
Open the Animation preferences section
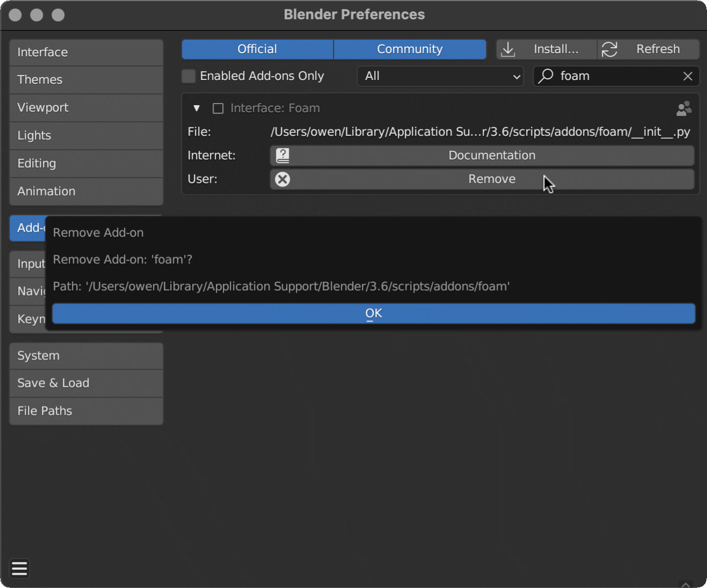[x=86, y=192]
